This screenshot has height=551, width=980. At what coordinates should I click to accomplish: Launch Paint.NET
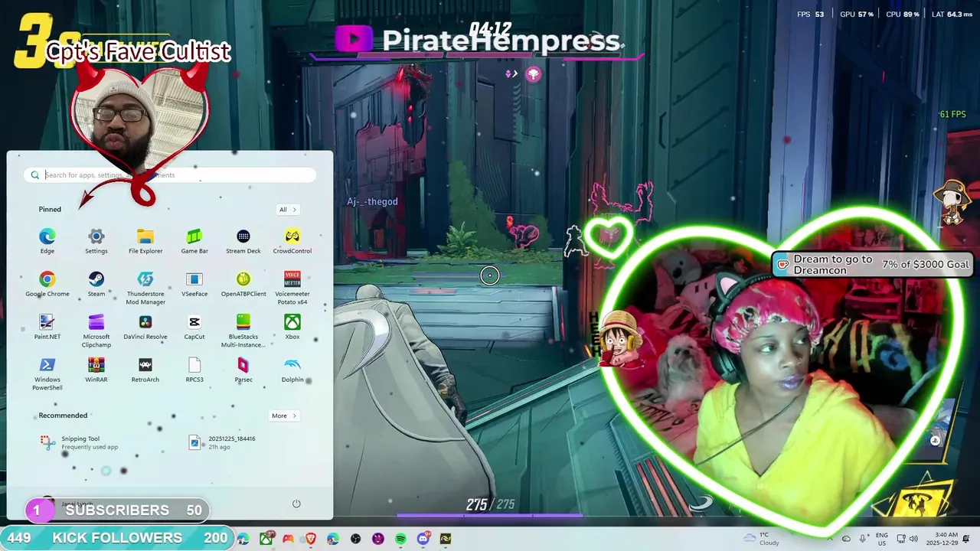click(x=47, y=327)
